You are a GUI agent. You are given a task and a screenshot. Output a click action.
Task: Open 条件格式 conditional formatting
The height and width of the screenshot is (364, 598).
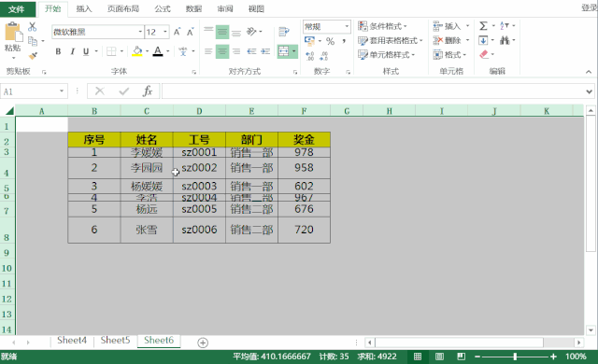pos(382,26)
